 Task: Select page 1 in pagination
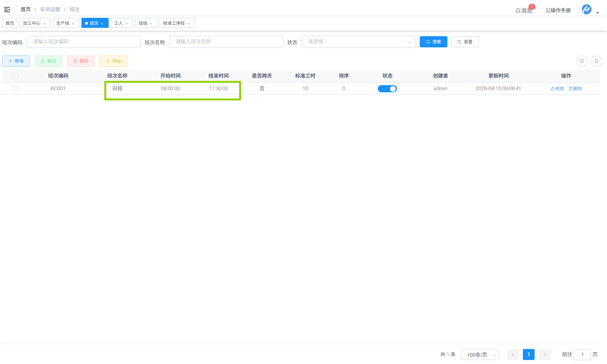coord(529,354)
